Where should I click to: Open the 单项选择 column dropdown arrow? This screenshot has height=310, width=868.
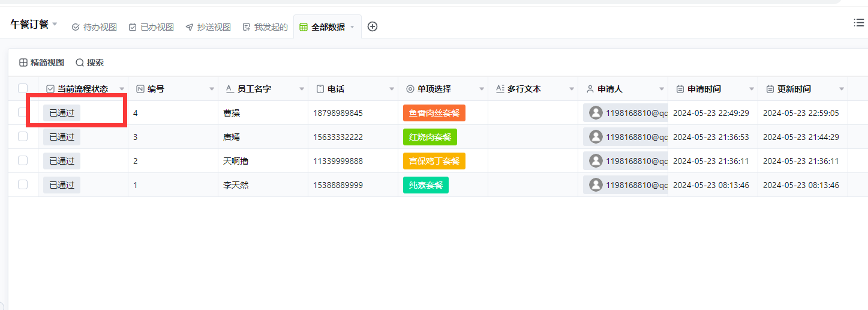(x=482, y=90)
